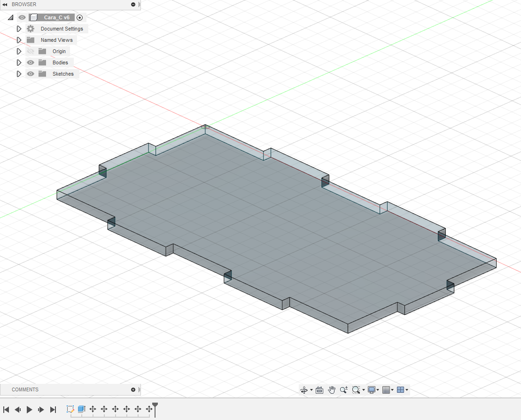Expand the Document Settings node

[19, 29]
